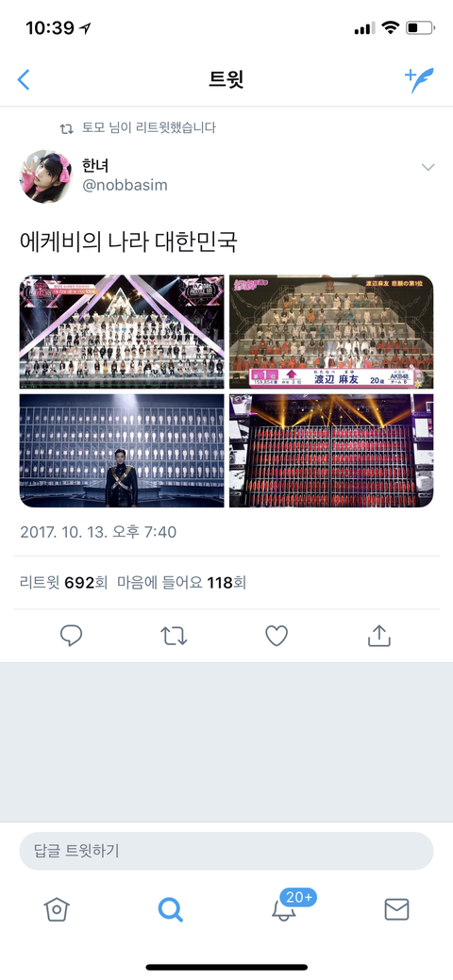
Task: Tap the 답글 트윗하기 reply field
Action: coord(226,851)
